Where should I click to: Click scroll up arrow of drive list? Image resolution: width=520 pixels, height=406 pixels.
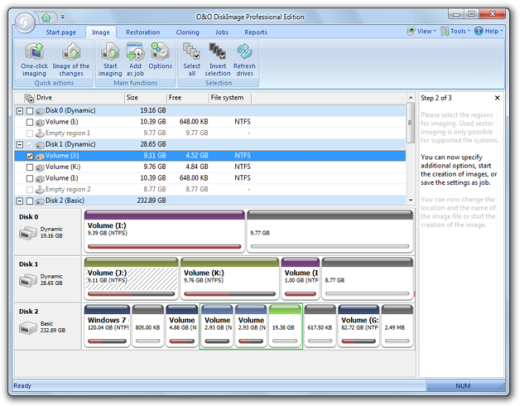click(411, 97)
